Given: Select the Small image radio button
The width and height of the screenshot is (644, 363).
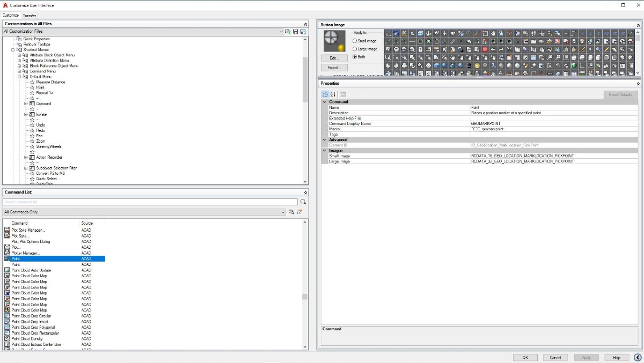Looking at the screenshot, I should pos(355,41).
